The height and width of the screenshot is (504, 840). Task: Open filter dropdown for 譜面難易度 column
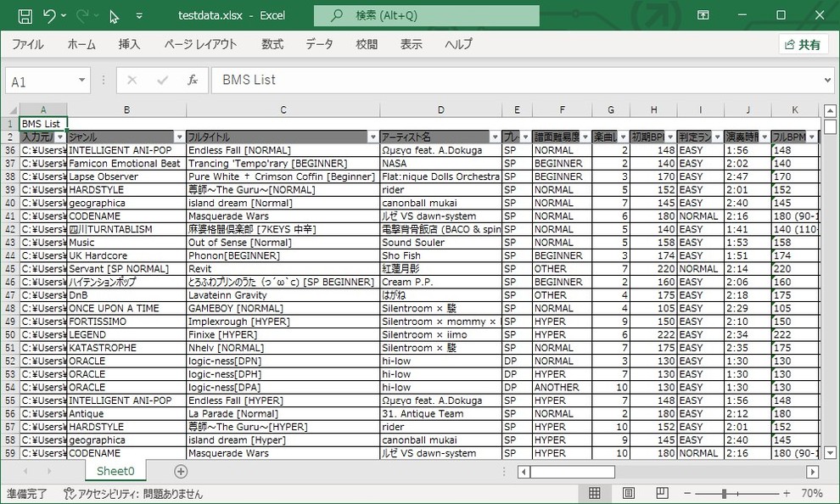click(x=585, y=137)
